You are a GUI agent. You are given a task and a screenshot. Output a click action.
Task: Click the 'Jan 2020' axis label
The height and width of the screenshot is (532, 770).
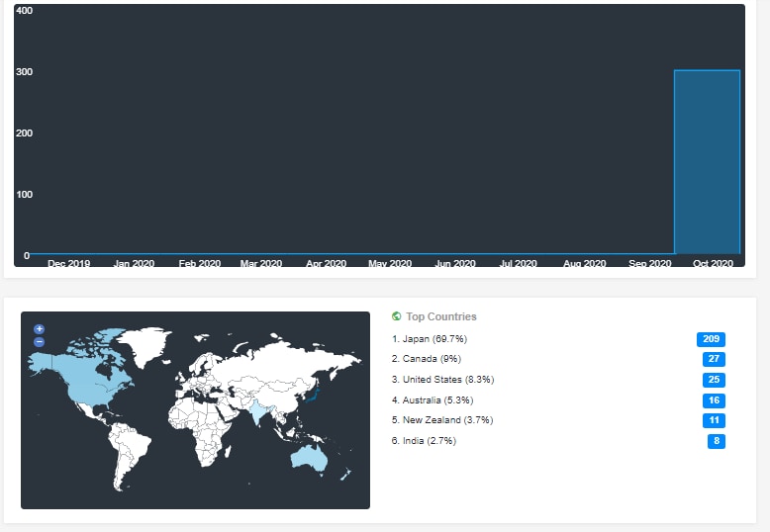pyautogui.click(x=134, y=263)
